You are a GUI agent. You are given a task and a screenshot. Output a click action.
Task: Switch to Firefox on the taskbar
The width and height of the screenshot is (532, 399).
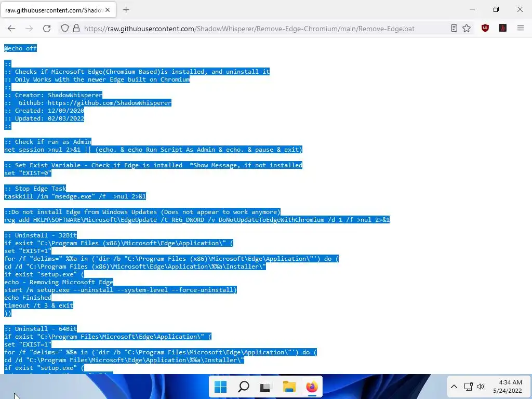point(312,387)
